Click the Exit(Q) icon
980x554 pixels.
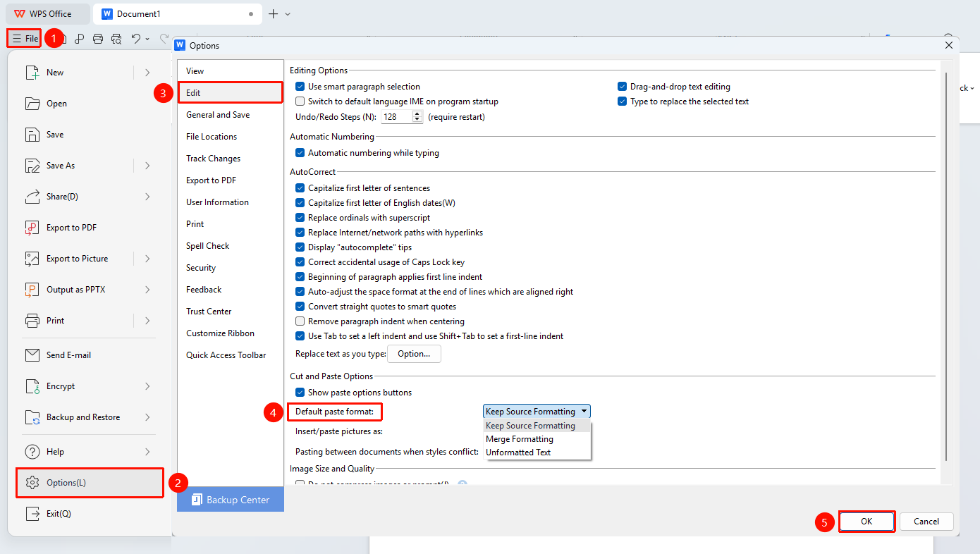pyautogui.click(x=32, y=514)
